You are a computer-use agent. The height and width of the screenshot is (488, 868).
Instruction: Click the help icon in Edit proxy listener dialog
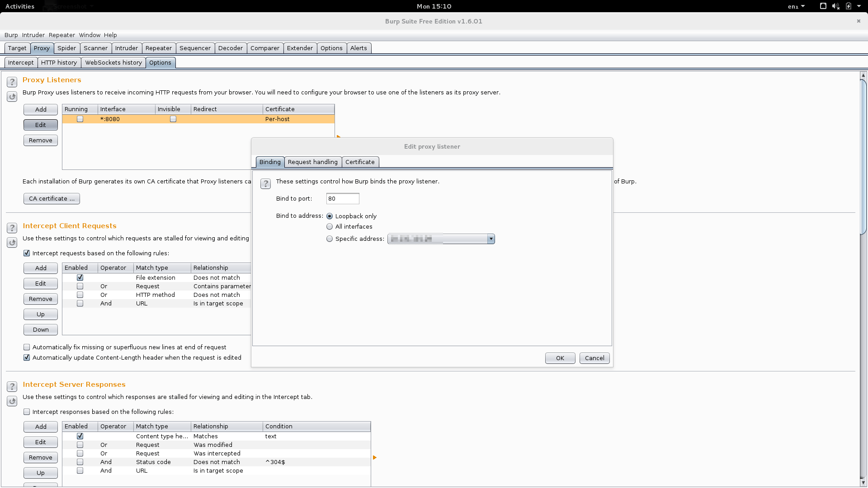click(265, 183)
